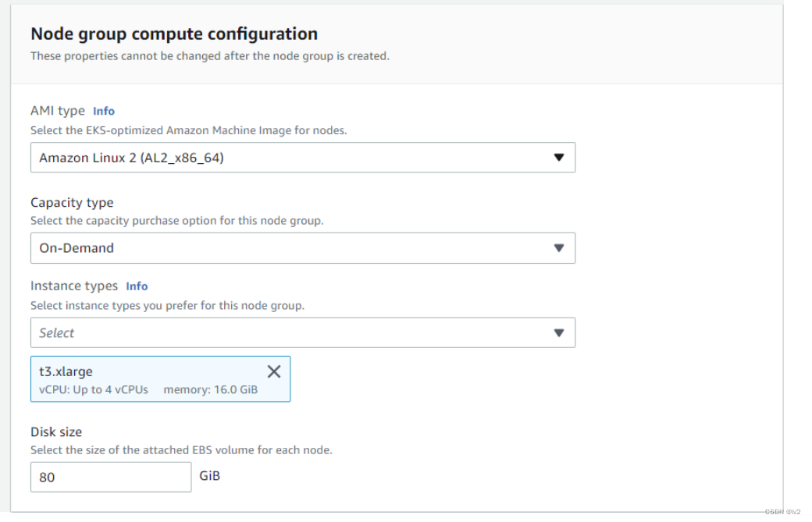The height and width of the screenshot is (522, 812).
Task: Click the AMI type field label
Action: (58, 111)
